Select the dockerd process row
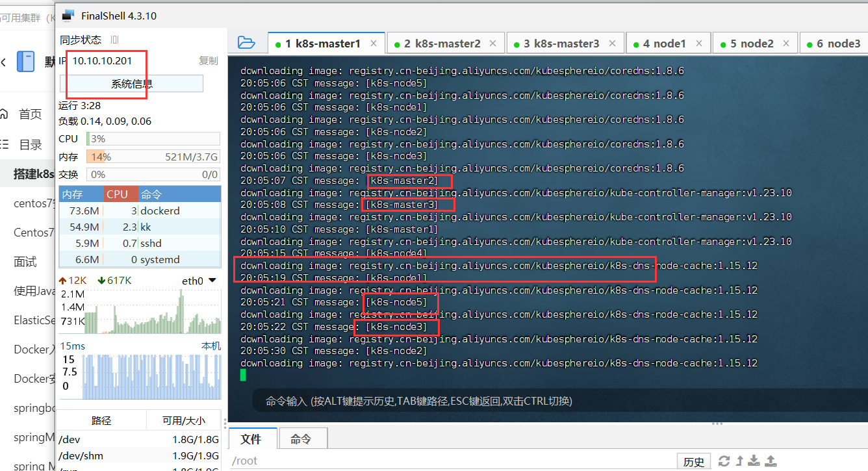This screenshot has height=471, width=868. pos(140,210)
